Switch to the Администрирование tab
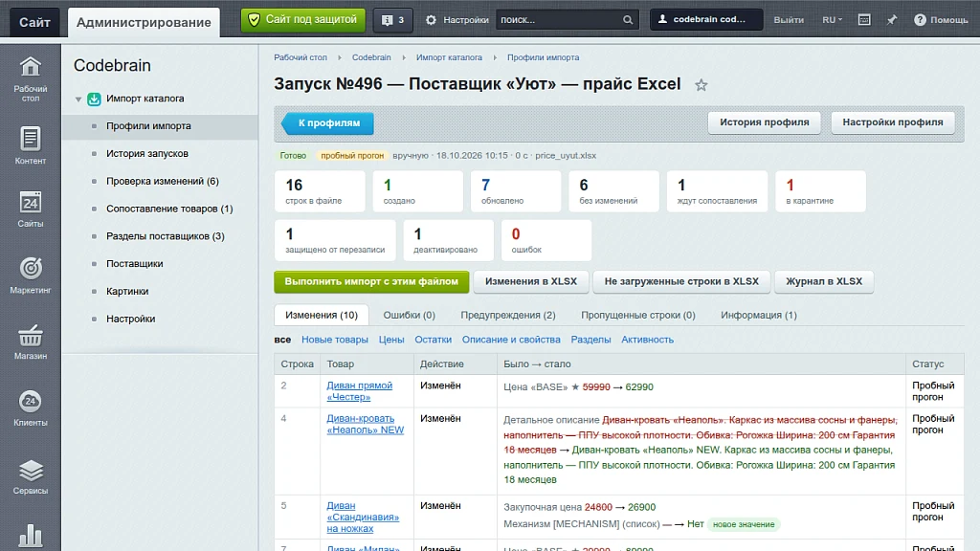 click(144, 23)
